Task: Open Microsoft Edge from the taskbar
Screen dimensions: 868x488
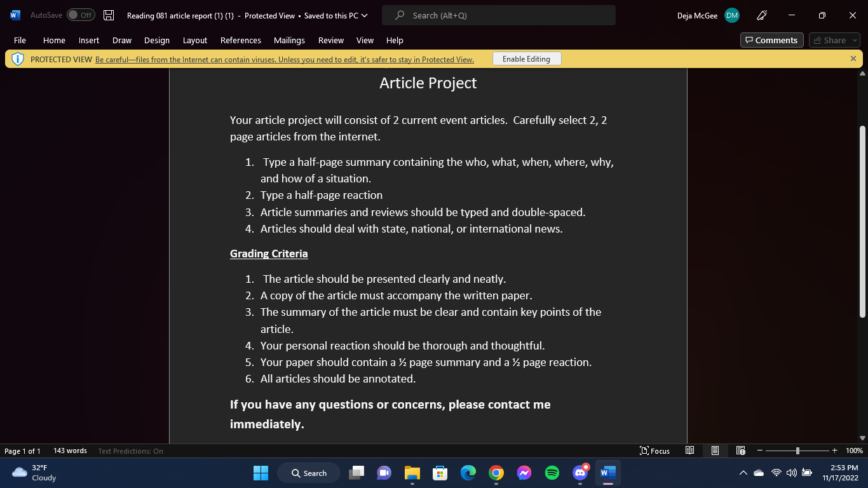Action: [x=468, y=473]
